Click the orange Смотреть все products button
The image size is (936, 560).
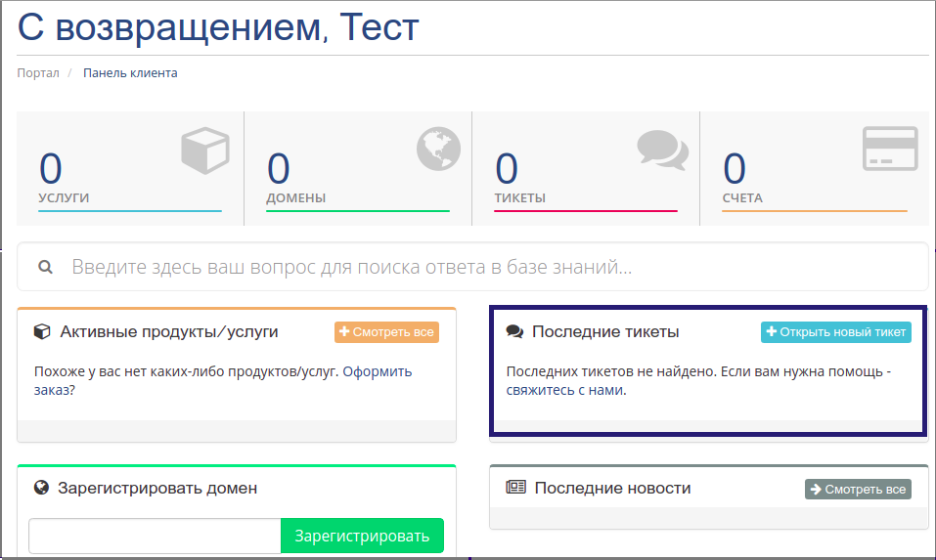[x=386, y=332]
